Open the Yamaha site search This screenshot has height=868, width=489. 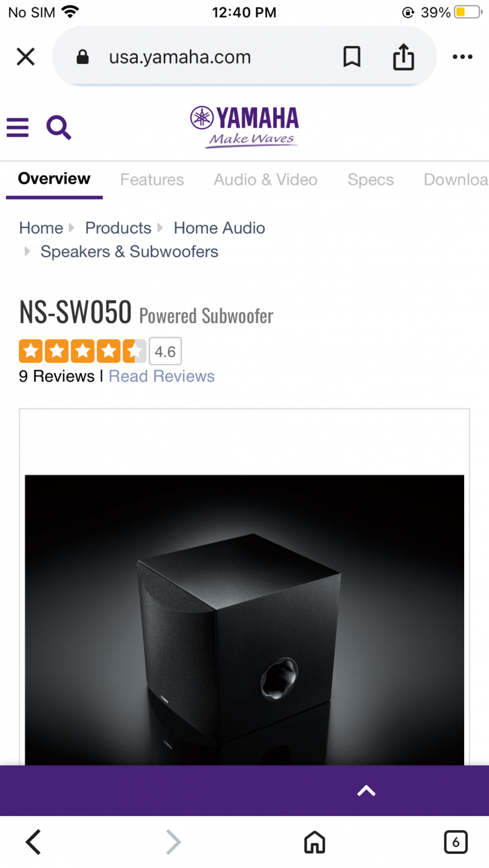[x=59, y=127]
